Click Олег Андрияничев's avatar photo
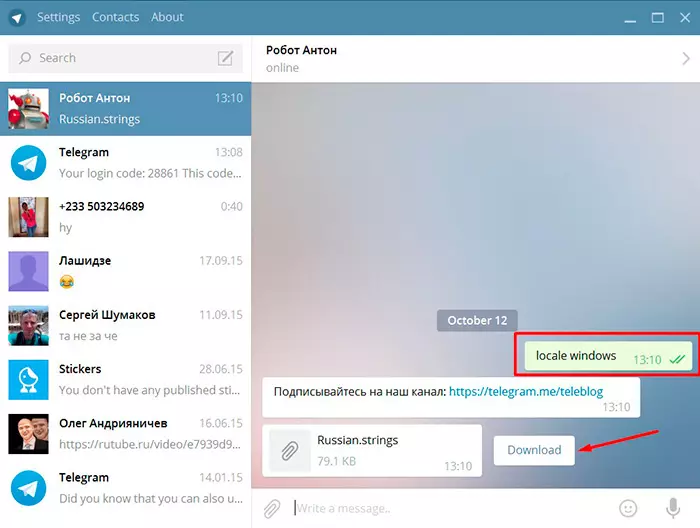Screen dimensions: 700x528 pyautogui.click(x=29, y=434)
